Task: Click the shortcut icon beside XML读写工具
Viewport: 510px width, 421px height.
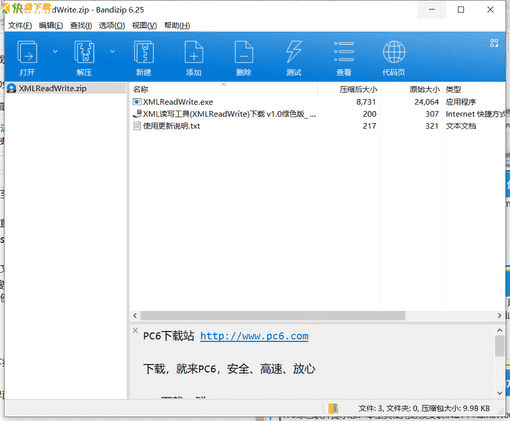Action: click(x=137, y=114)
